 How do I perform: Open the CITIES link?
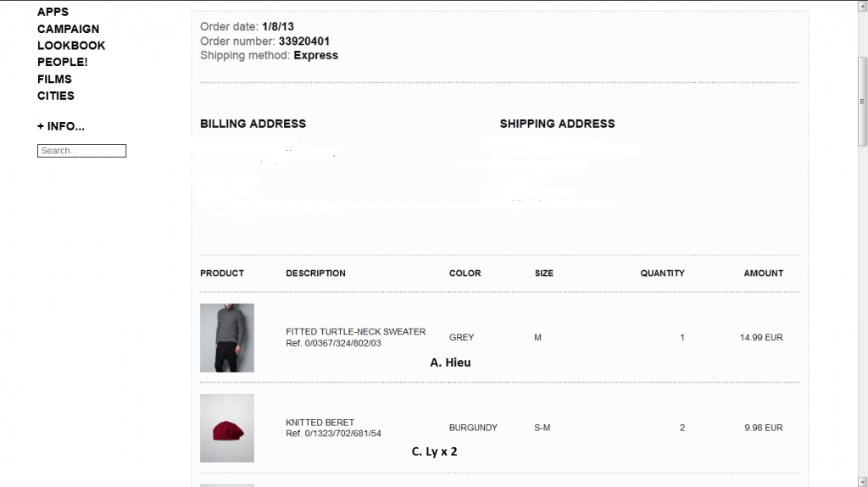(x=56, y=96)
